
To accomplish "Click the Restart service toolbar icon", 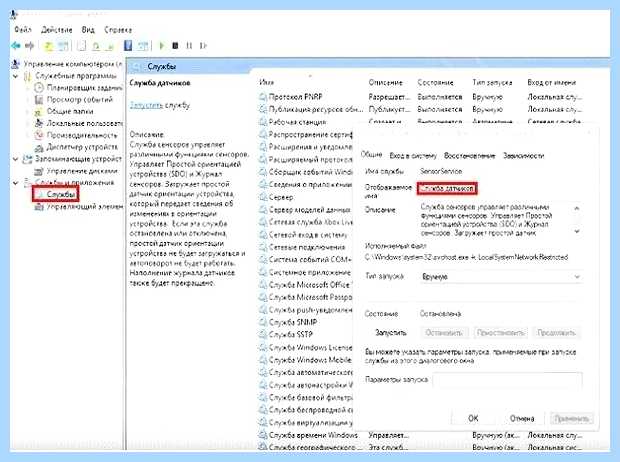I will [203, 46].
